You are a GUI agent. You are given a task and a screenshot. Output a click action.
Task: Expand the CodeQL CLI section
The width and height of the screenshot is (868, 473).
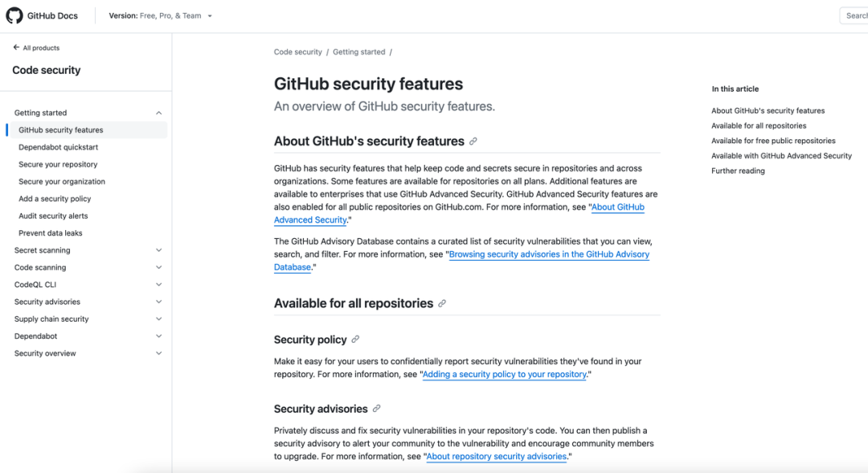[158, 285]
